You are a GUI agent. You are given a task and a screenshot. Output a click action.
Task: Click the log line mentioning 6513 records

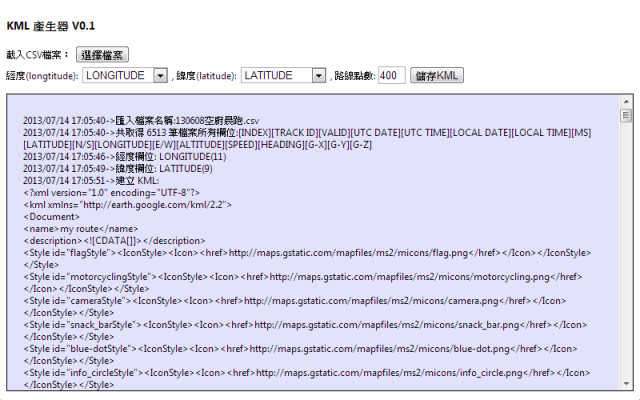pyautogui.click(x=307, y=133)
